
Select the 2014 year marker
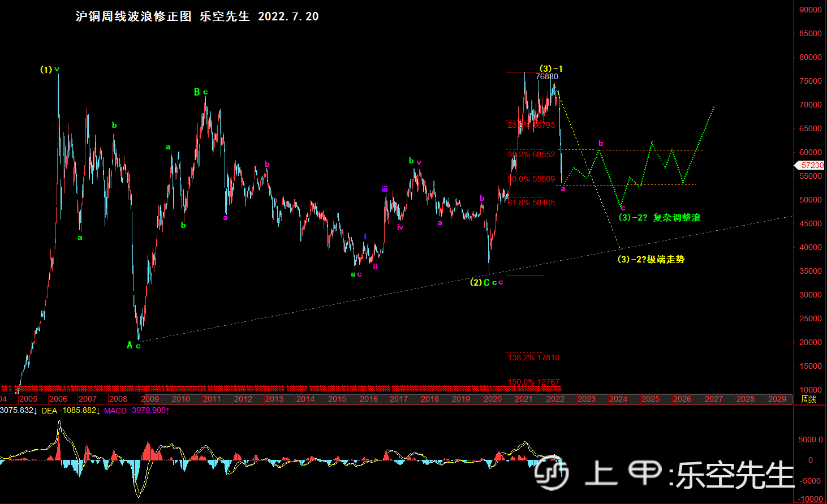(x=305, y=399)
